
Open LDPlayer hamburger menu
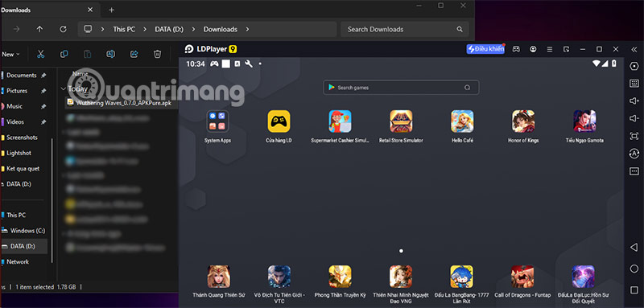click(550, 49)
